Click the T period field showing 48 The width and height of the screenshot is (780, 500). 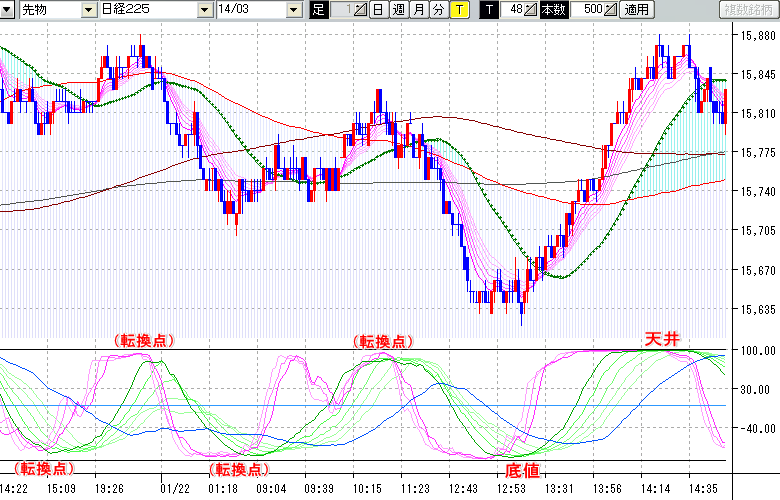(x=512, y=10)
